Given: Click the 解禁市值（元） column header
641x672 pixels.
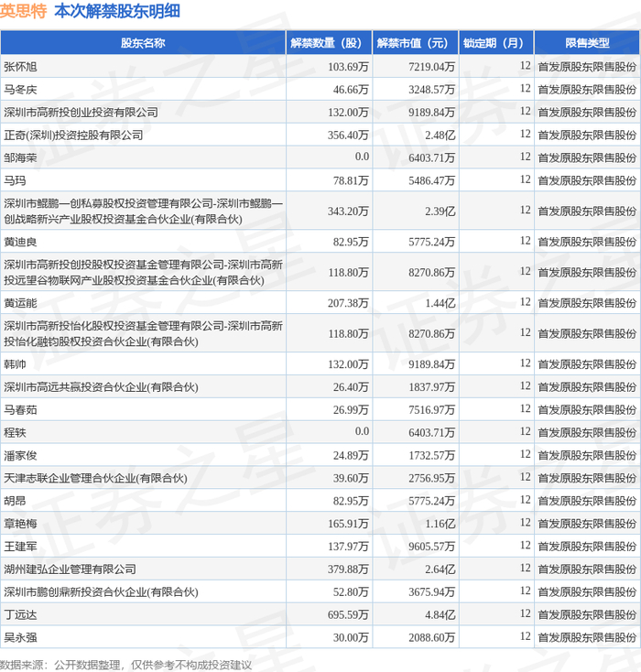Looking at the screenshot, I should [x=416, y=43].
